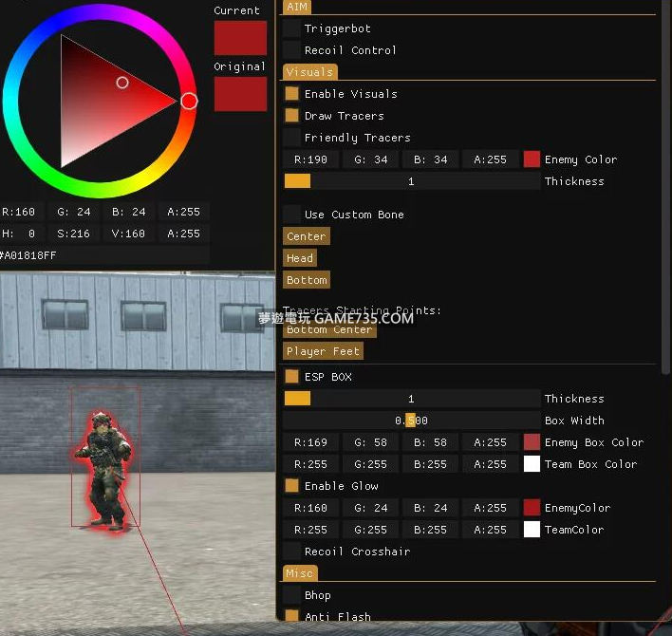This screenshot has height=636, width=672.
Task: Toggle the Draw Tracers checkbox
Action: click(291, 116)
